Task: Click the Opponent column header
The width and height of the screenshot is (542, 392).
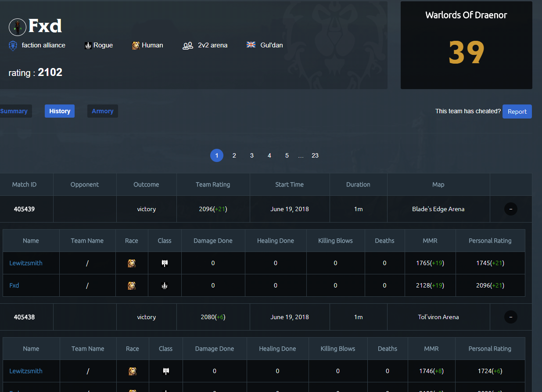Action: [x=85, y=184]
